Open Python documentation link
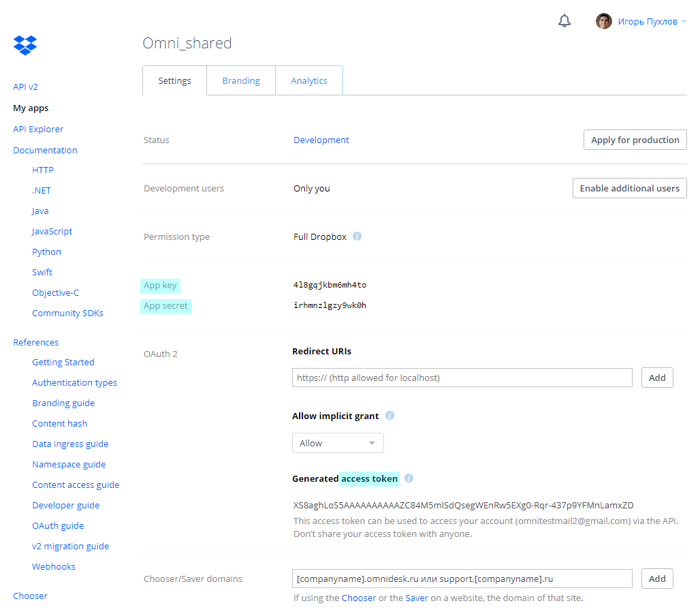This screenshot has width=700, height=614. (x=46, y=251)
